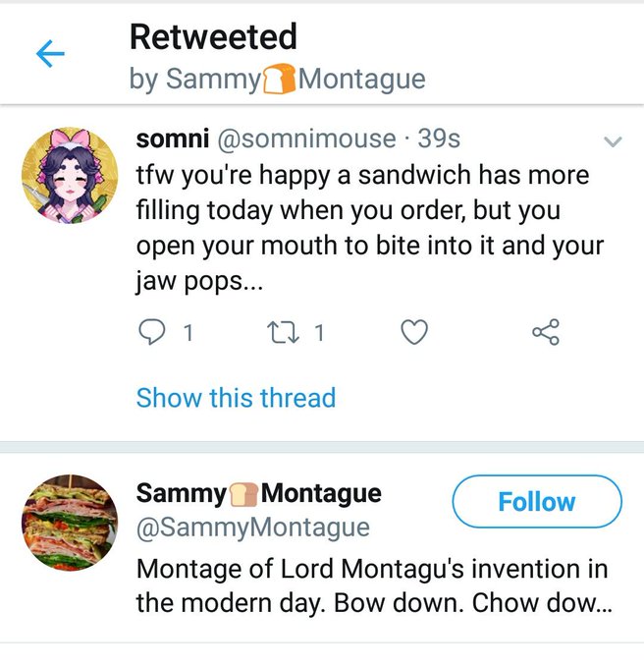The height and width of the screenshot is (668, 644).
Task: Tap Sammy Montague's bold display name
Action: click(x=259, y=493)
